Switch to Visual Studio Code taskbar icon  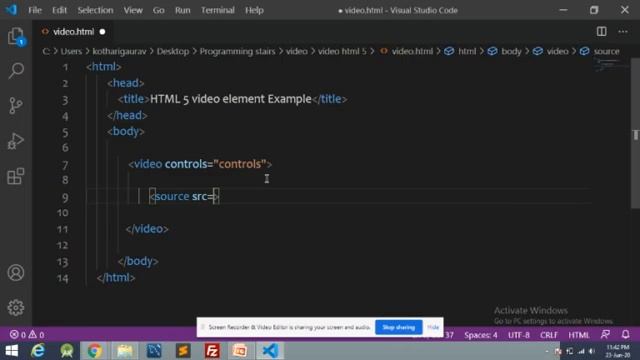click(270, 351)
